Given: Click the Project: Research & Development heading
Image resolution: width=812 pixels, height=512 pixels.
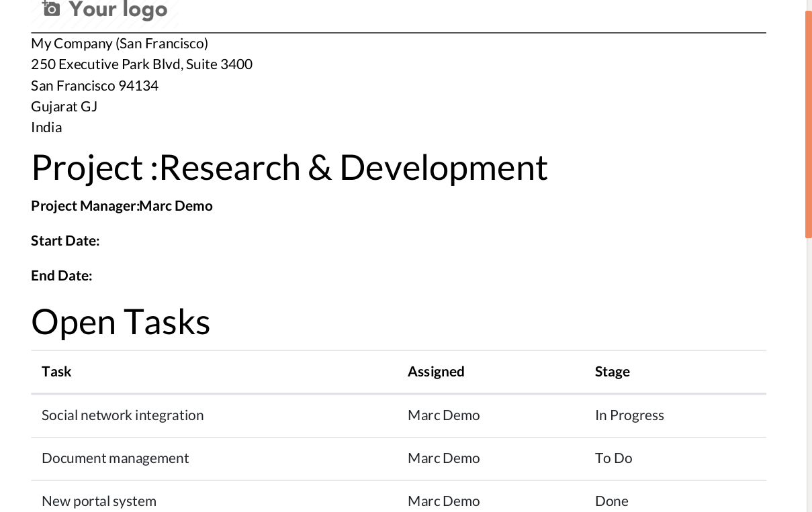Looking at the screenshot, I should tap(289, 167).
